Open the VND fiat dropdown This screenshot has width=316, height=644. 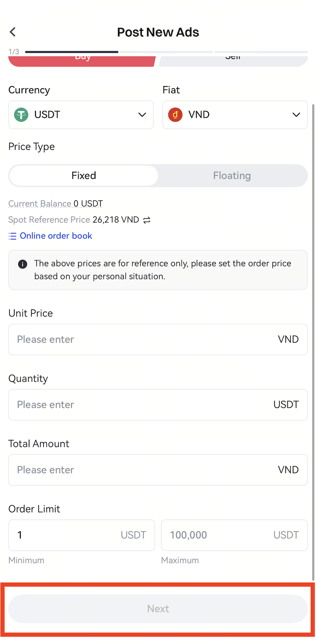click(x=296, y=115)
